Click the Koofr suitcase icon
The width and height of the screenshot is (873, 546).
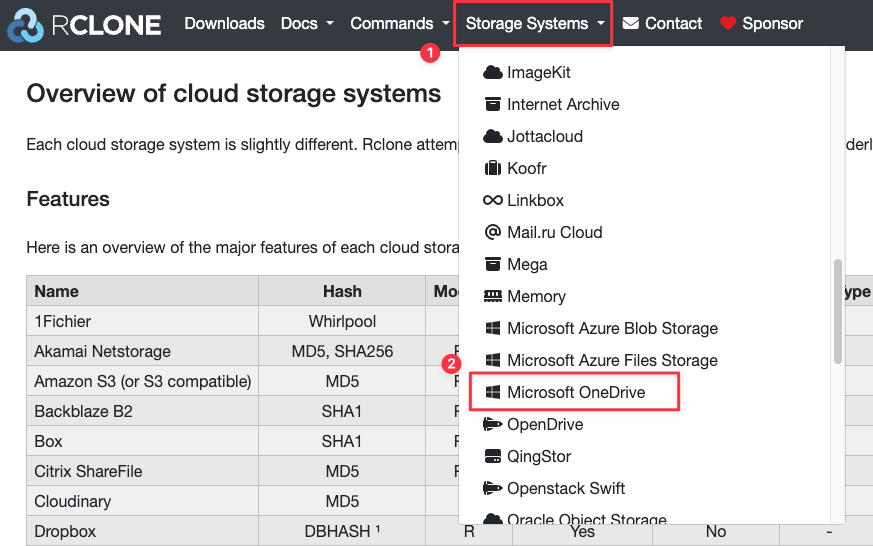(x=493, y=168)
